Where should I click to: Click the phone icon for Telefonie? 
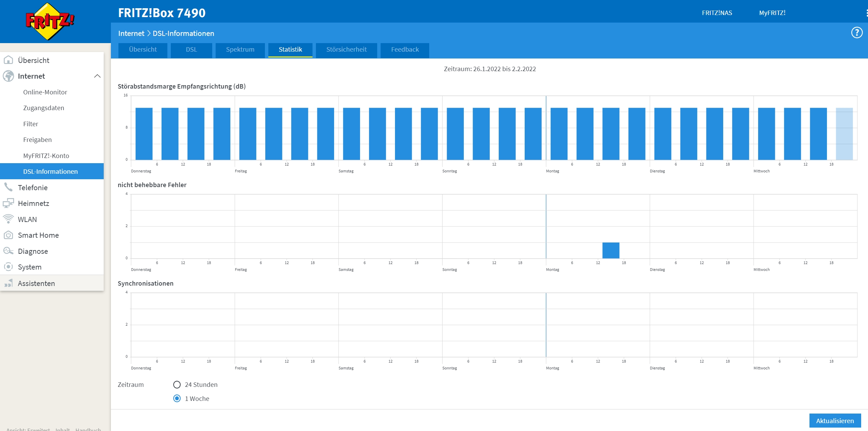tap(8, 187)
